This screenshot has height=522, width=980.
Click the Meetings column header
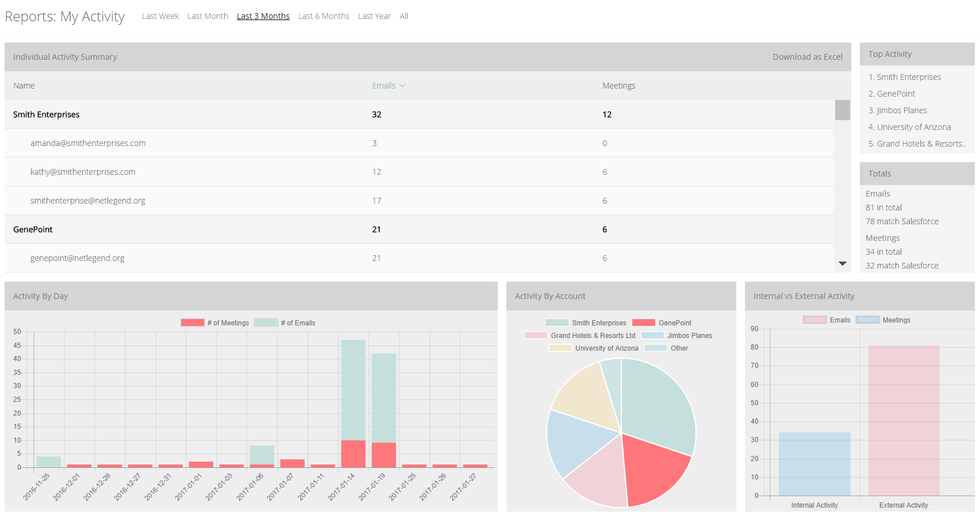619,86
